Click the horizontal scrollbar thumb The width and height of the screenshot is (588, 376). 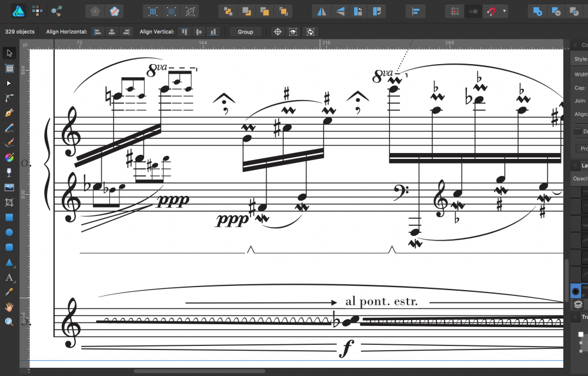coord(199,371)
